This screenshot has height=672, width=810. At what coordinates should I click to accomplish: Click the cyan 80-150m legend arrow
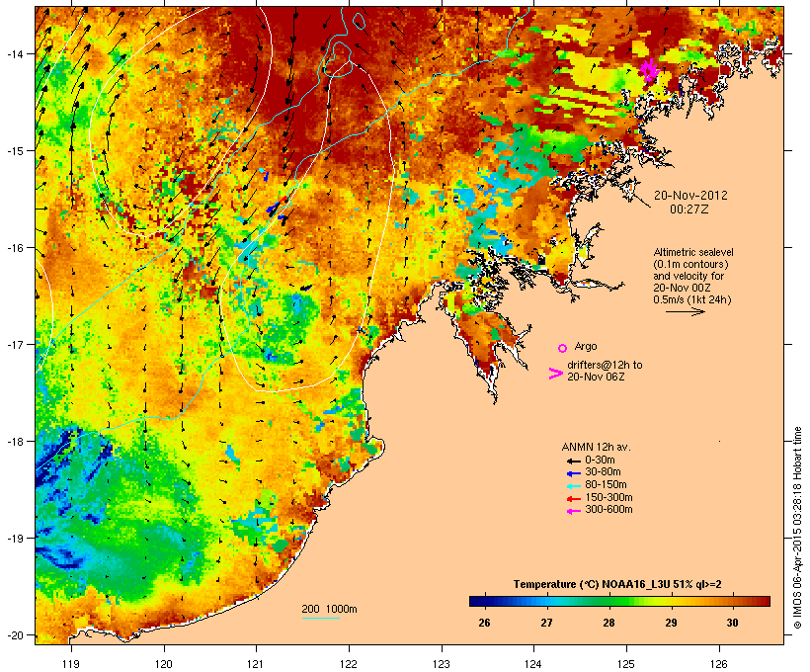tap(573, 486)
